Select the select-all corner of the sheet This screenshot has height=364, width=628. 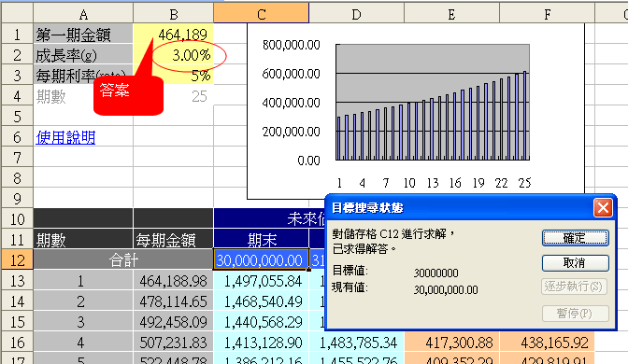point(17,14)
